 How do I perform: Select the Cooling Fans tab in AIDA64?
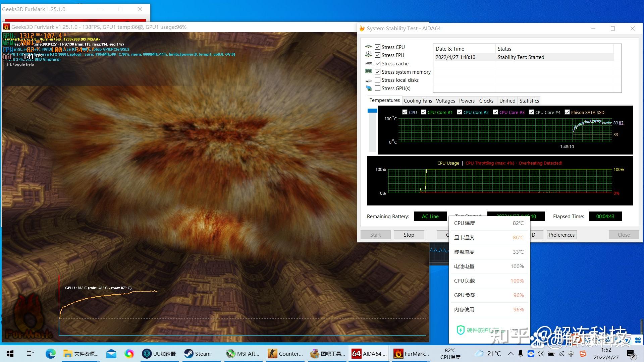(x=418, y=100)
